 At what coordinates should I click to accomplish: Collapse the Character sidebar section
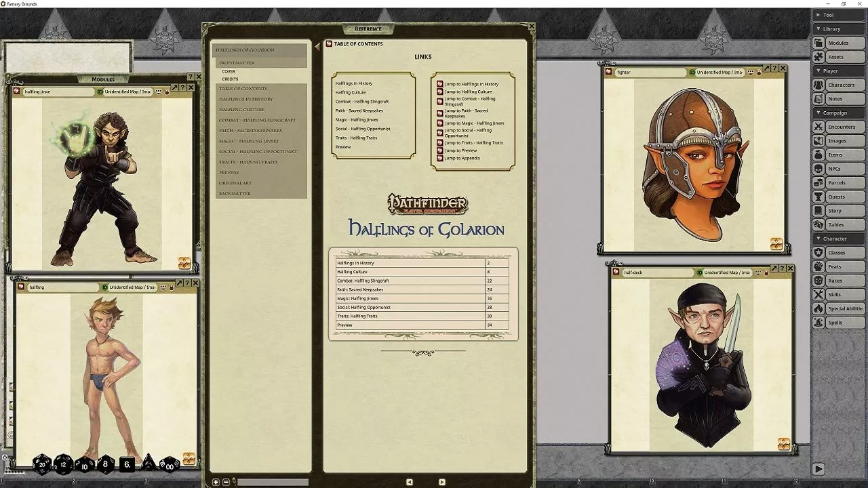pos(837,239)
